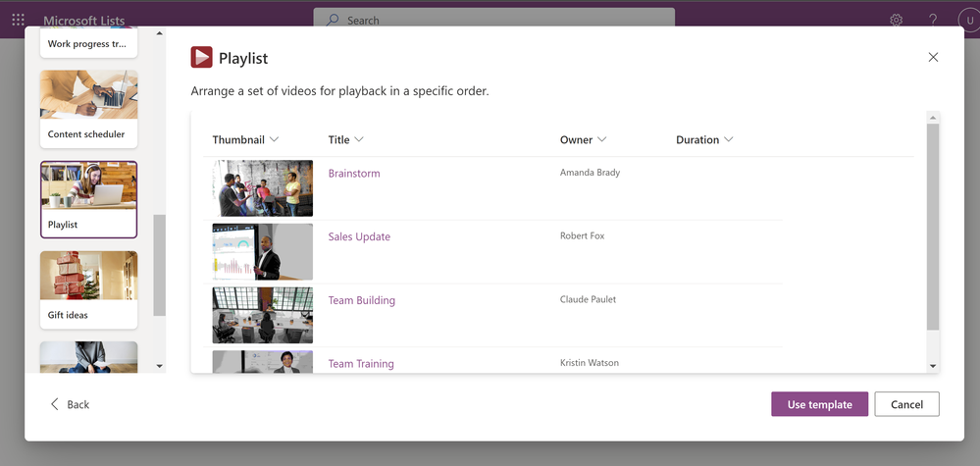This screenshot has height=466, width=980.
Task: Click the search magnifier icon
Action: (334, 20)
